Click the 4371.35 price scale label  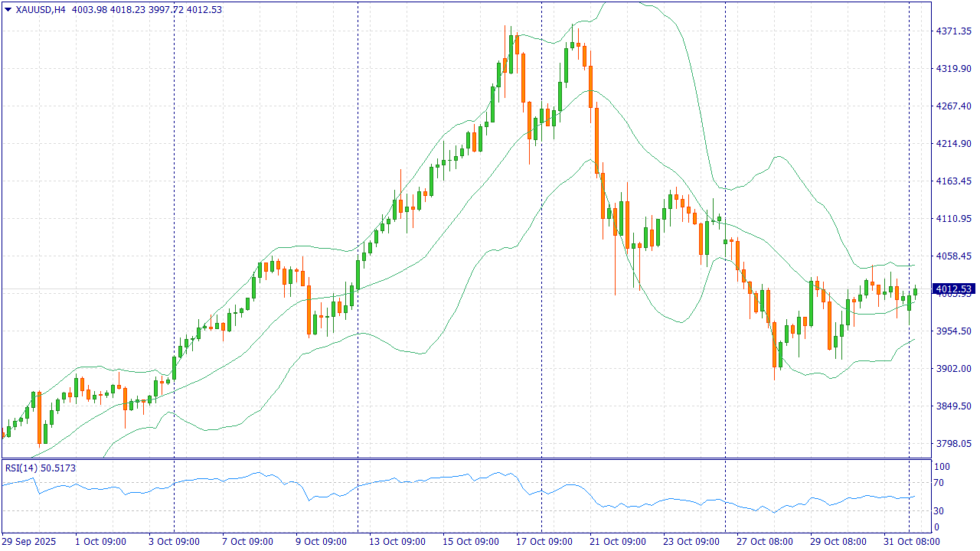pos(953,31)
